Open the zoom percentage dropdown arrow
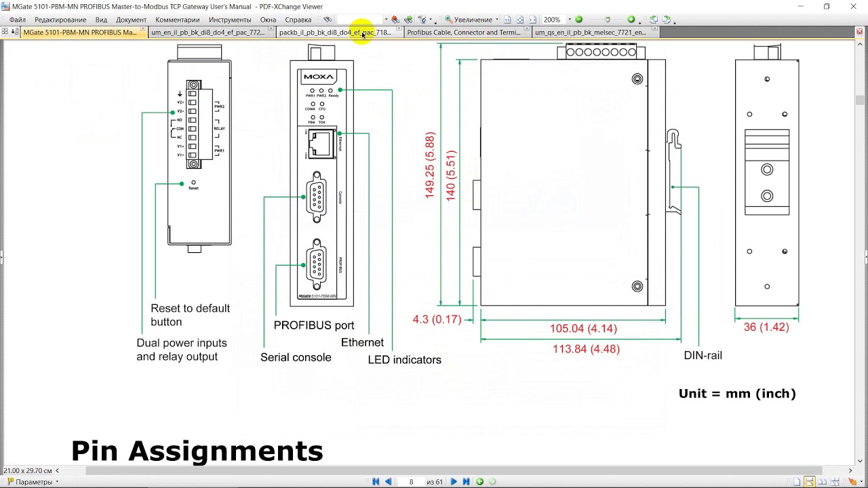The height and width of the screenshot is (488, 868). coord(570,20)
